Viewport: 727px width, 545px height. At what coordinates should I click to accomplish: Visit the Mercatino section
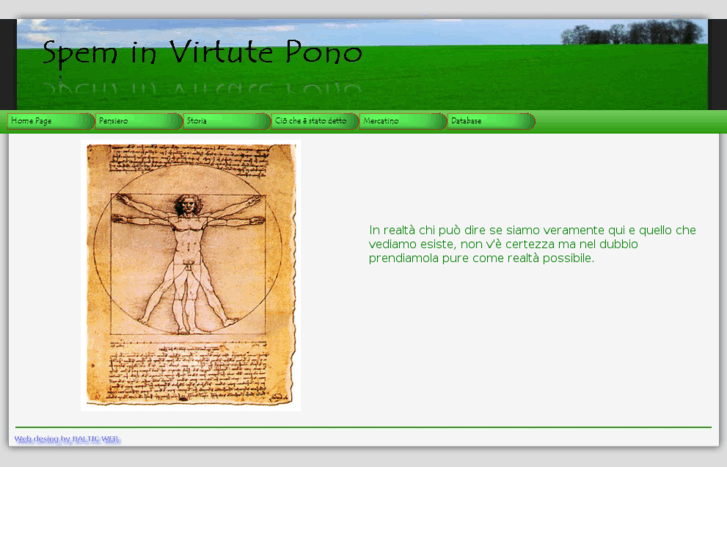pos(403,122)
